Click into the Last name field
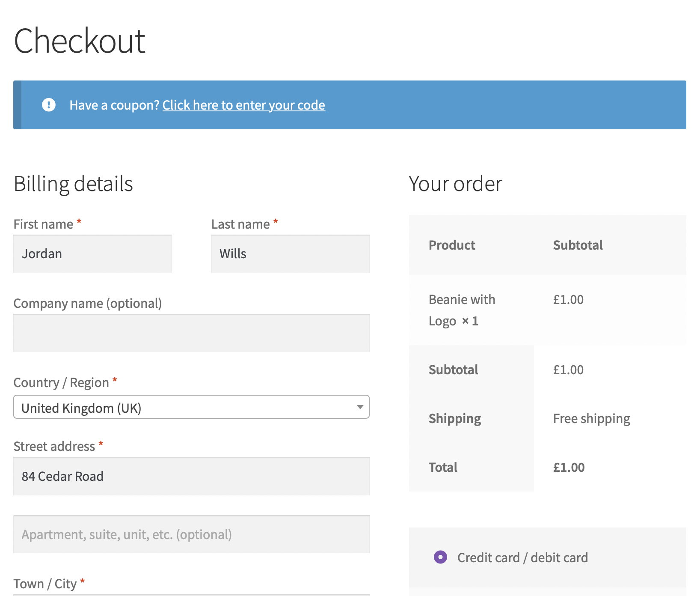700x596 pixels. (x=290, y=253)
